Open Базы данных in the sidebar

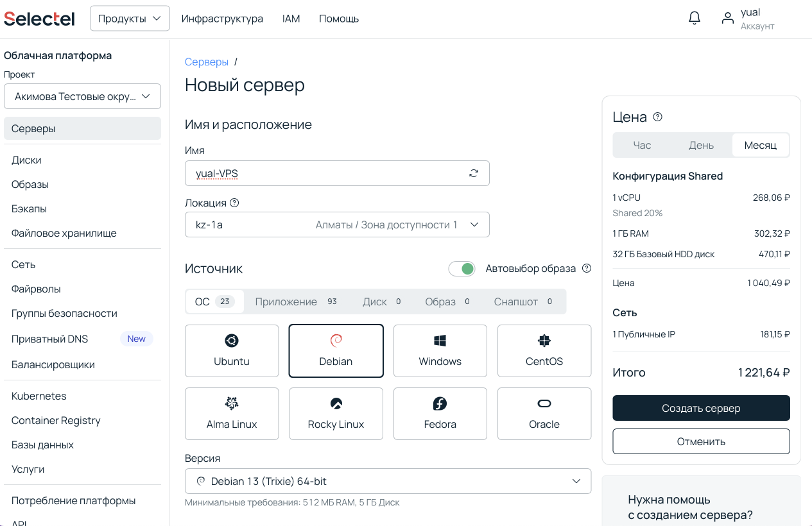click(82, 445)
